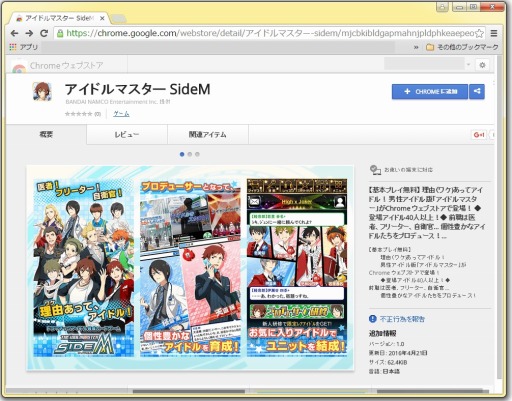Click the address bar URL
This screenshot has width=512, height=401.
click(x=270, y=33)
